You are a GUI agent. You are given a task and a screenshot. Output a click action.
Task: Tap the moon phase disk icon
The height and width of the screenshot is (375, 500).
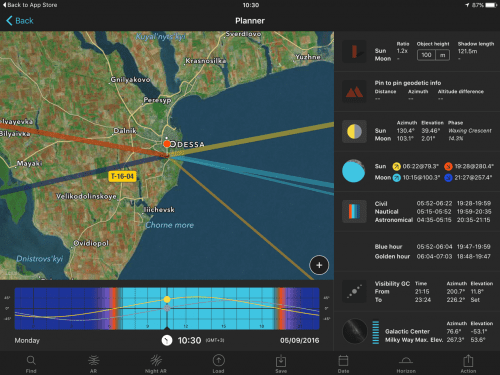pyautogui.click(x=354, y=171)
